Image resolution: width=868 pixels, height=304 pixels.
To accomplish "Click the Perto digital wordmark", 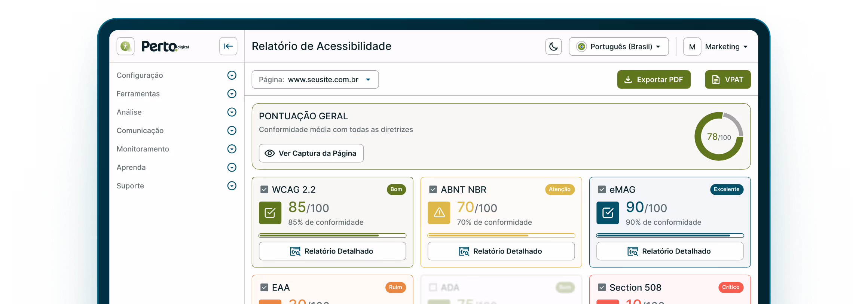I will 165,46.
